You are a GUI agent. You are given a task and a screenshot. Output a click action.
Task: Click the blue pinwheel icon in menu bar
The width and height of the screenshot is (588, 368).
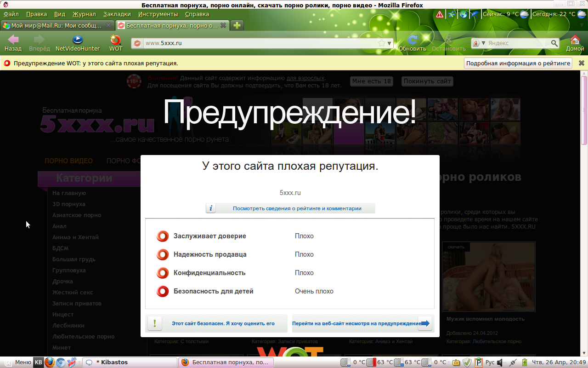pos(452,14)
